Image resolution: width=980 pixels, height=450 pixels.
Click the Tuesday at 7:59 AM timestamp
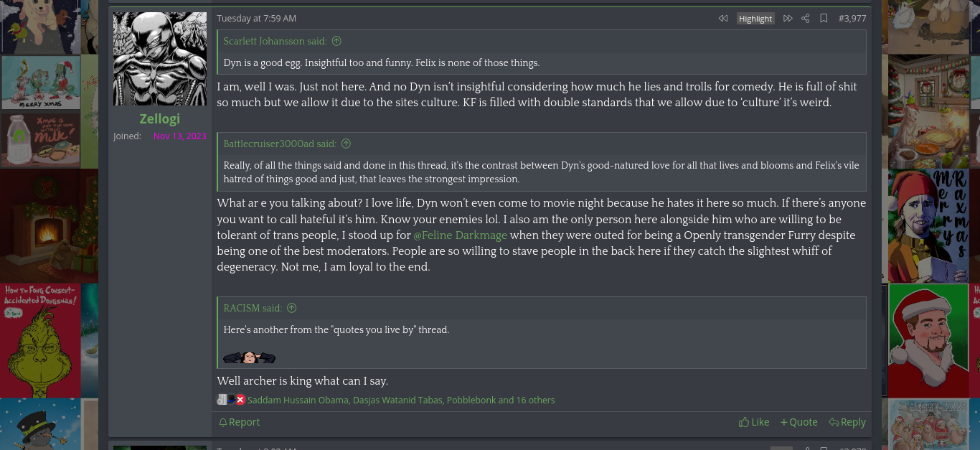pos(256,19)
